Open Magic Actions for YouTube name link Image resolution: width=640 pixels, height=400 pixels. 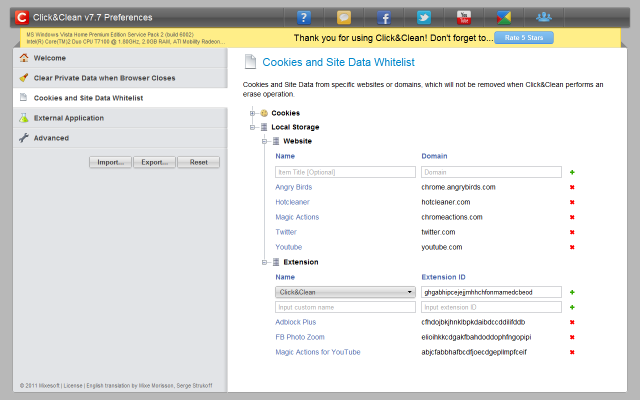pyautogui.click(x=318, y=352)
